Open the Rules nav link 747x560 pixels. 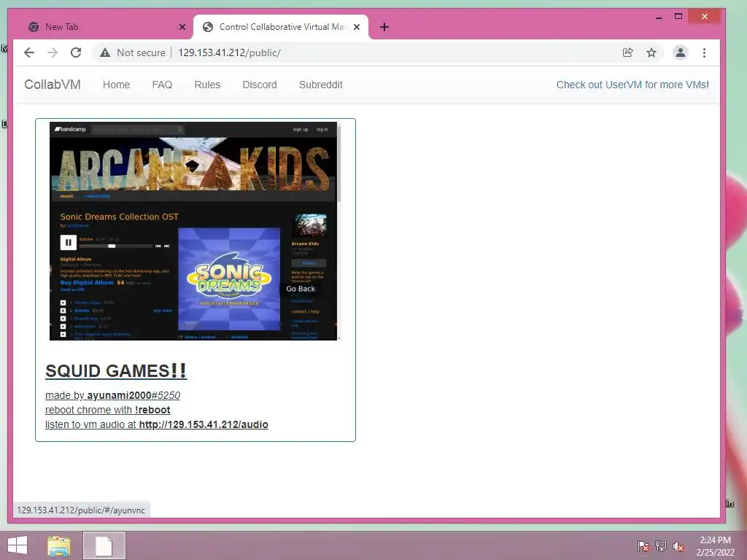coord(207,85)
